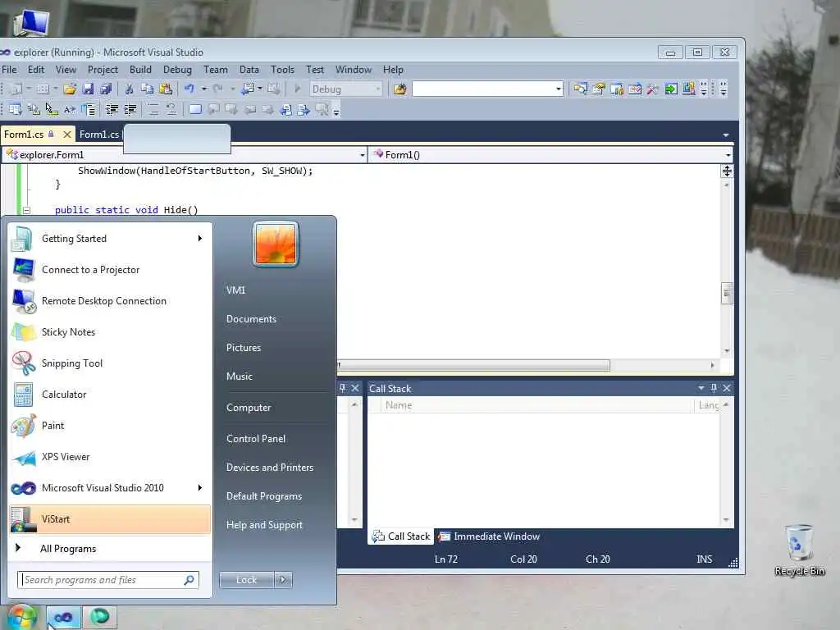
Task: Uncomment the selected lines icon
Action: tap(171, 110)
